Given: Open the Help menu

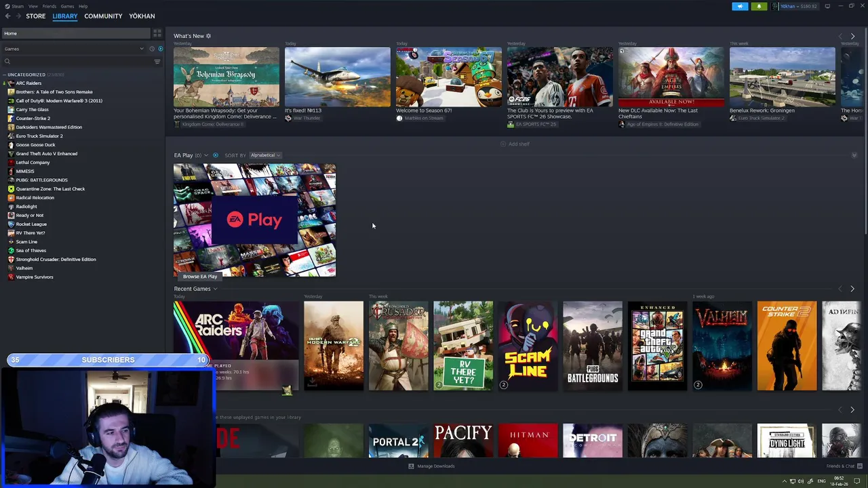Looking at the screenshot, I should pos(83,6).
